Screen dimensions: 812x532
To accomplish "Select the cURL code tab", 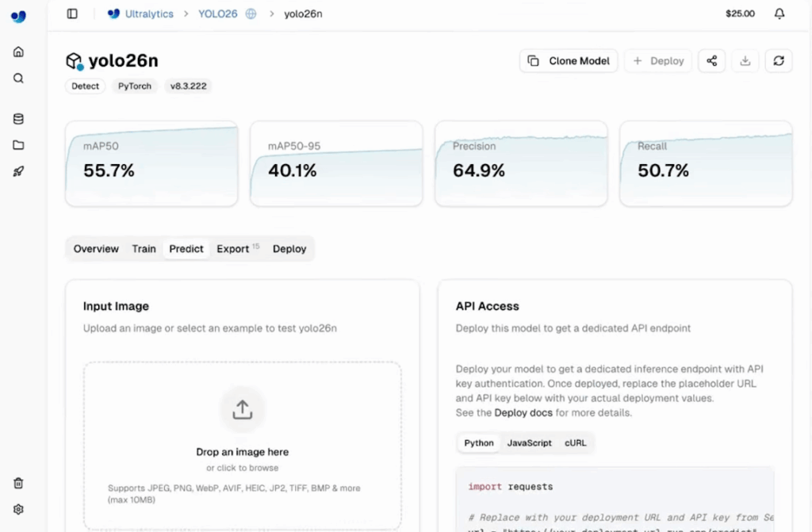I will (576, 443).
